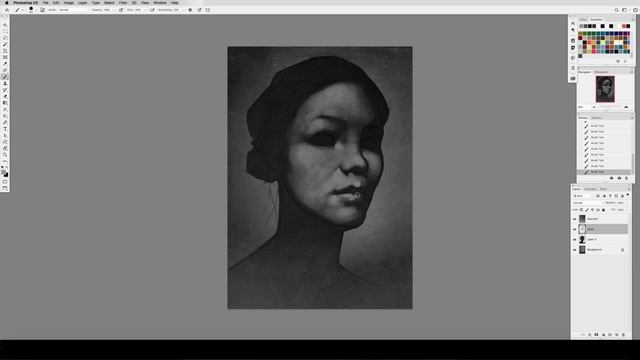The image size is (640, 360).
Task: Open the Apple menu
Action: tap(7, 3)
